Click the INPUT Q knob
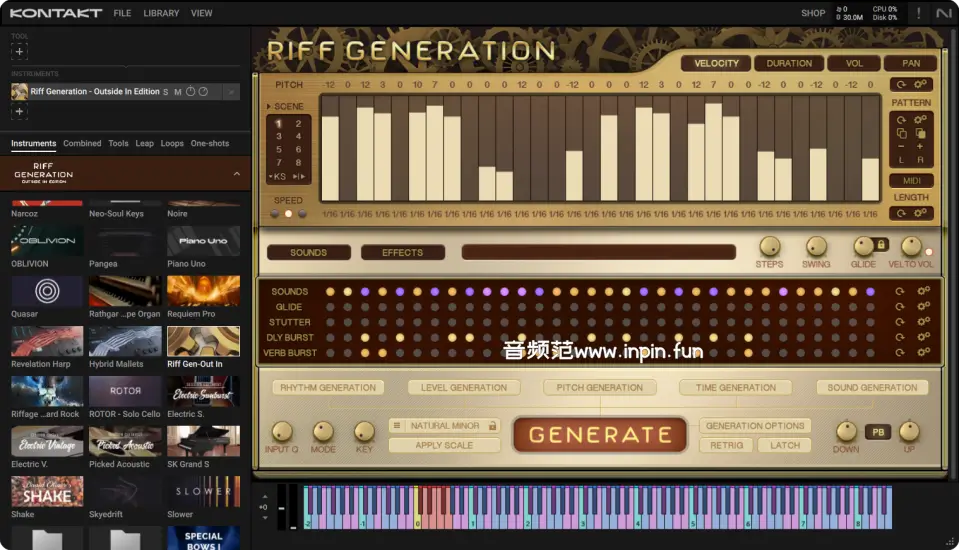 pos(282,432)
